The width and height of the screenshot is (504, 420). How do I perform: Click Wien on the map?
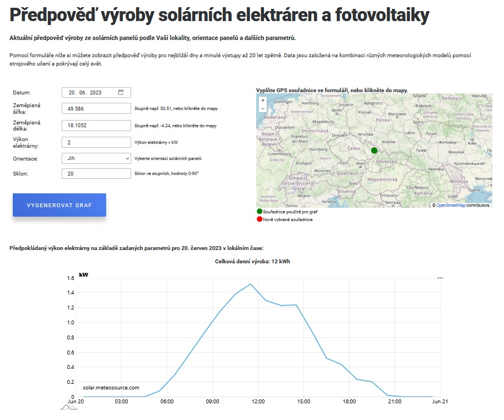[x=360, y=163]
